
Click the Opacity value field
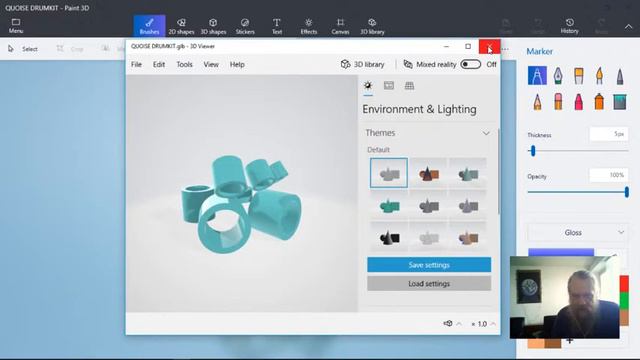coord(609,175)
